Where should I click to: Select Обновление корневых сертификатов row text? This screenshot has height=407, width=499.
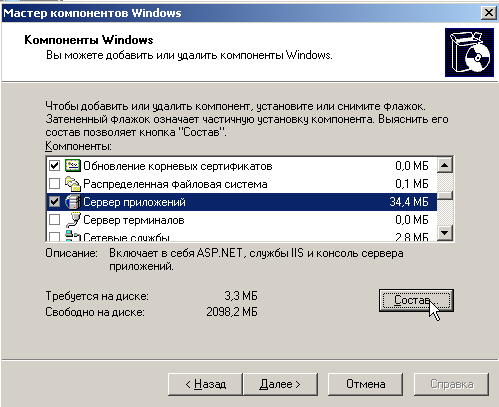pos(178,166)
